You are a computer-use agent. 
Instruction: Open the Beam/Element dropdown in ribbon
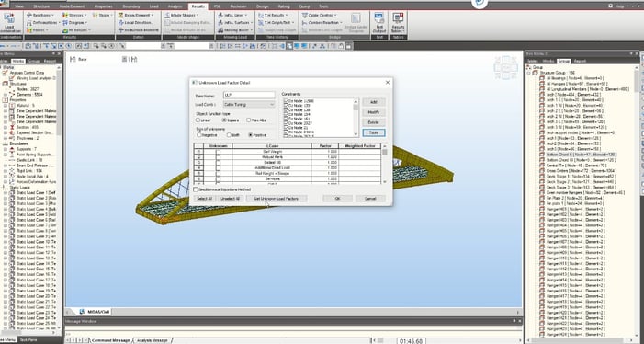point(136,15)
